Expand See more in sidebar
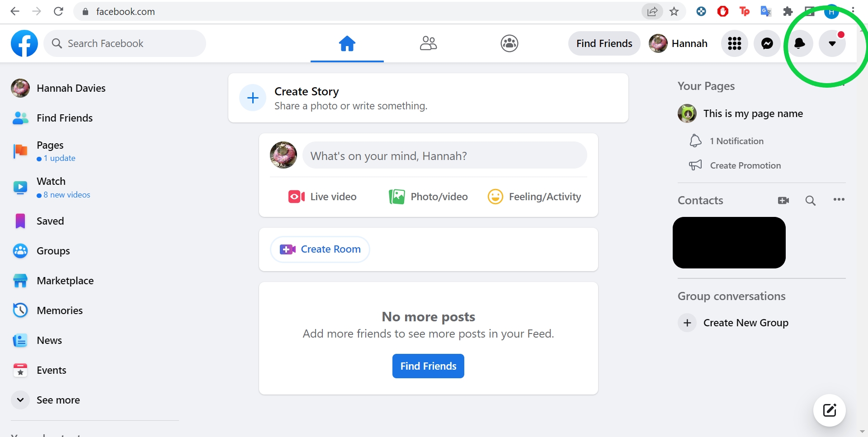Viewport: 868px width, 437px height. (95, 400)
